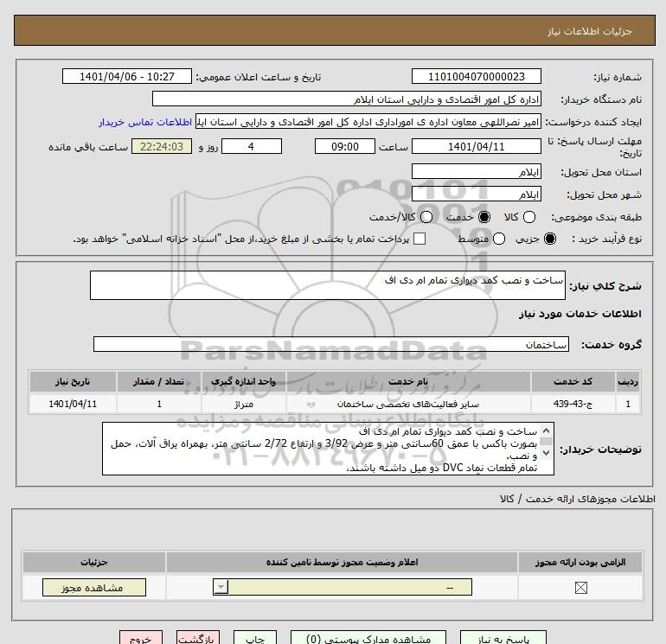Select the جزیی purchase type radio
666x644 pixels.
click(x=549, y=239)
